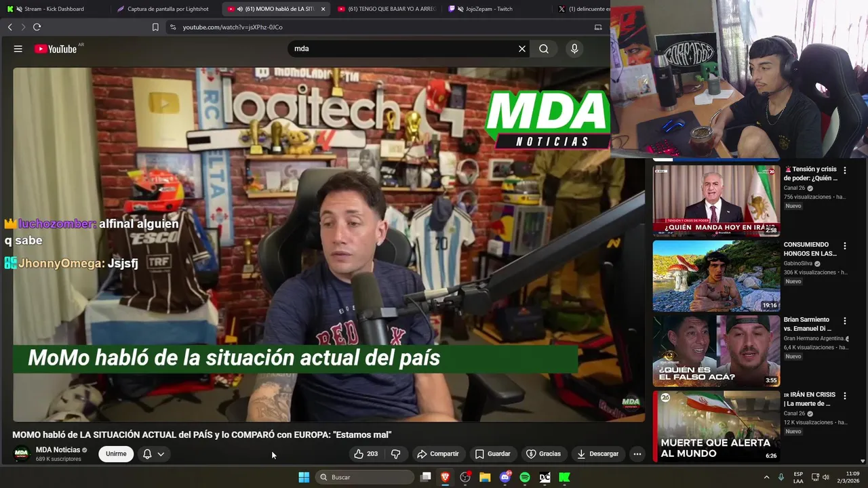Switch to 'Captura de pantalla por Lightshot' tab
868x488 pixels.
pyautogui.click(x=166, y=9)
